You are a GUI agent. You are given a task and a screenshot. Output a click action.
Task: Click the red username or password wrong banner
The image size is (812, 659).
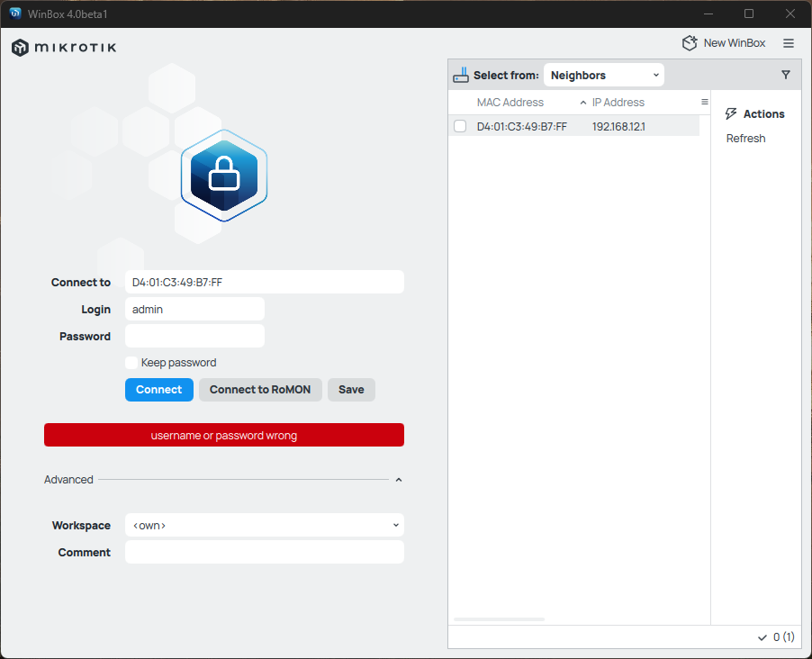(x=224, y=435)
